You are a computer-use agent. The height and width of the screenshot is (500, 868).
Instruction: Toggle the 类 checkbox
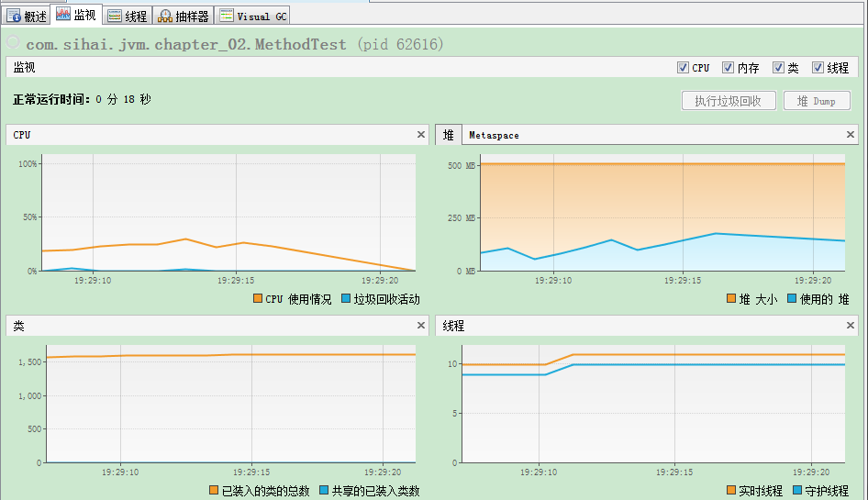click(778, 68)
